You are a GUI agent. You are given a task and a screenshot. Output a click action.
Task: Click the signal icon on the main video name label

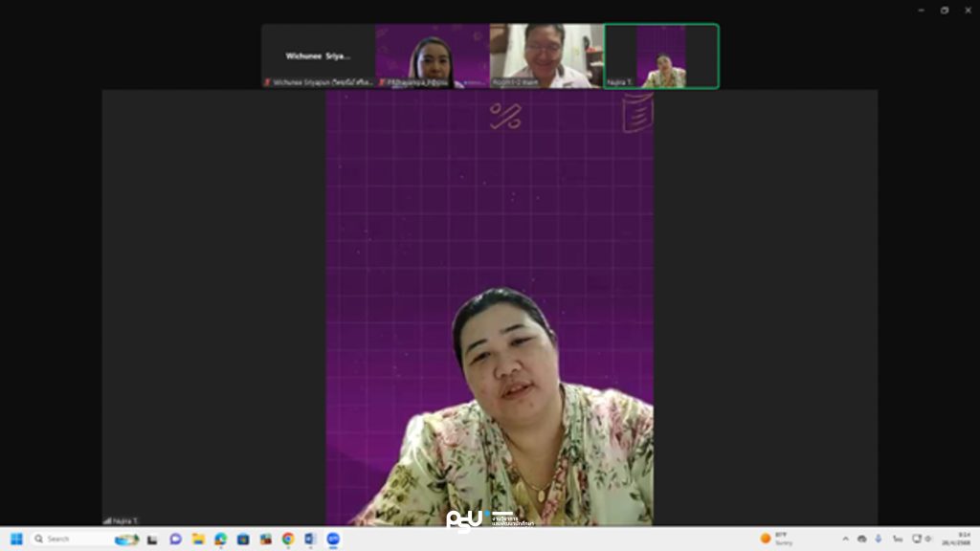107,520
